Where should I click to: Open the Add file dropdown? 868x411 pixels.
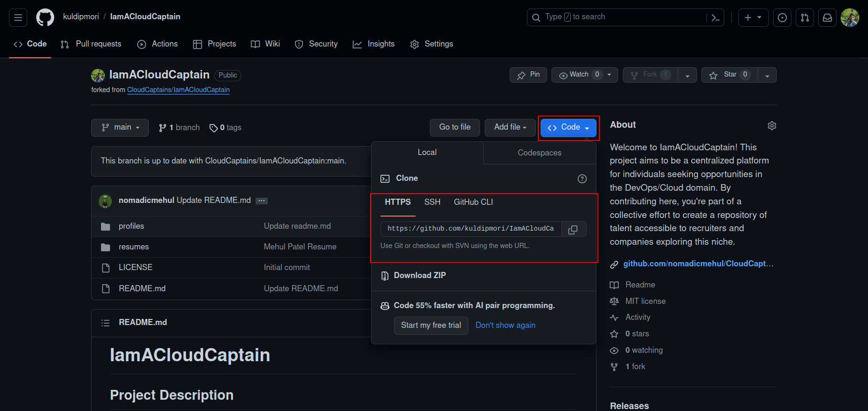(x=510, y=127)
